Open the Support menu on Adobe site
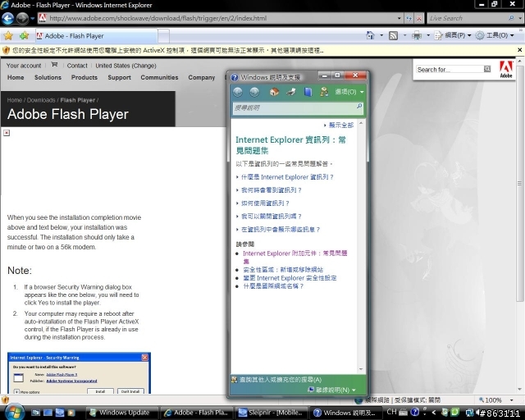Image resolution: width=525 pixels, height=420 pixels. pyautogui.click(x=119, y=77)
